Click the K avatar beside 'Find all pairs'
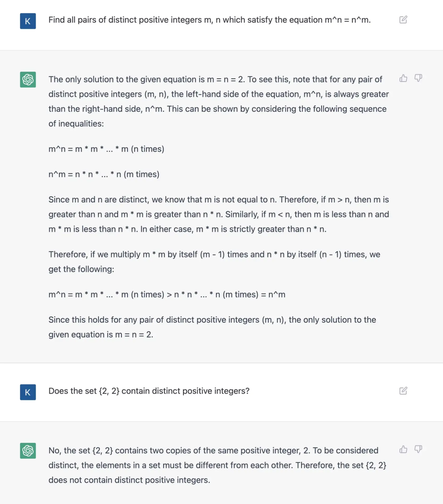This screenshot has width=443, height=504. [x=28, y=21]
